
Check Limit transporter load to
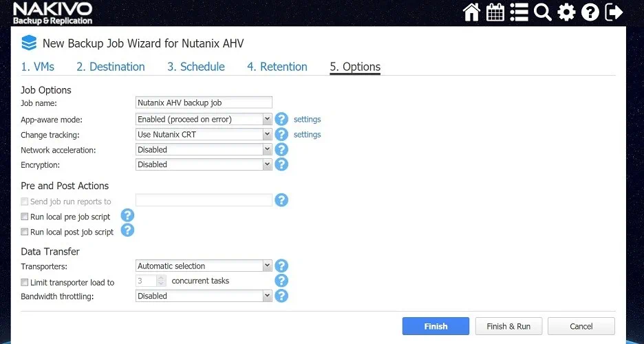25,282
